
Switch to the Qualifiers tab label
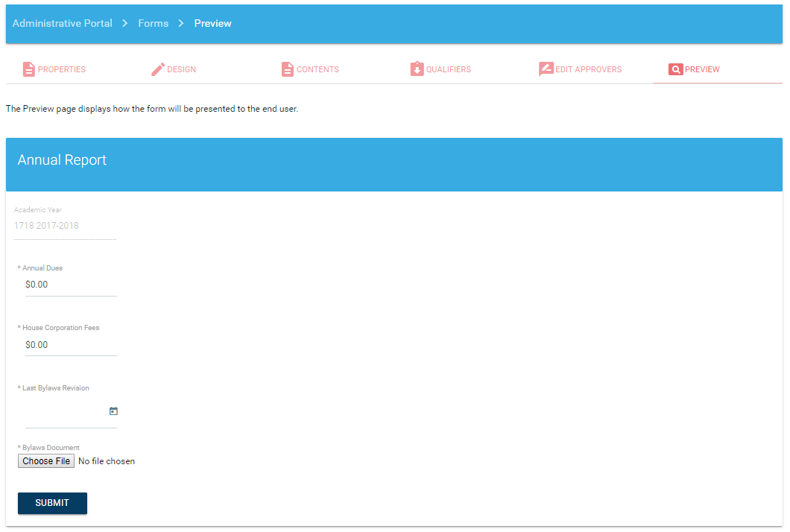448,69
